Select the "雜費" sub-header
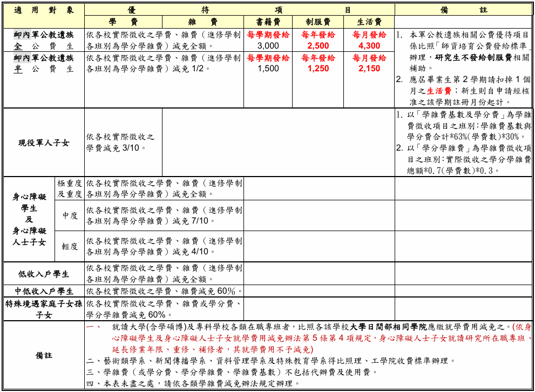The width and height of the screenshot is (535, 392). tap(203, 22)
